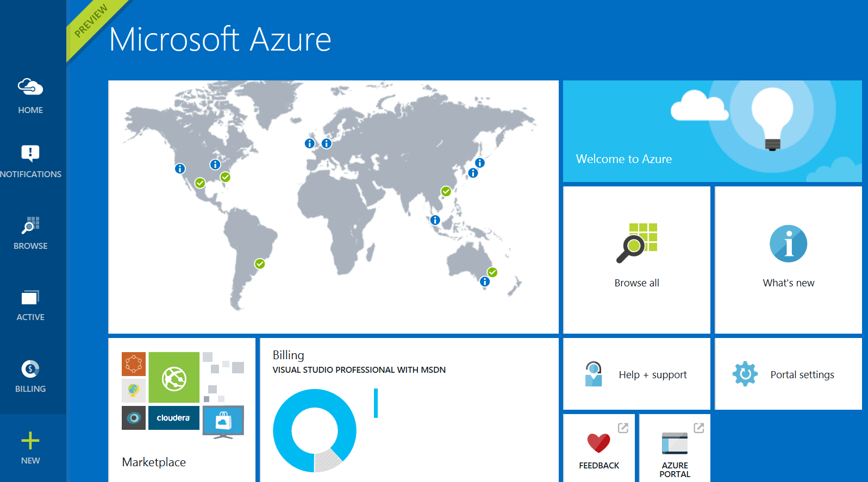This screenshot has height=482, width=868.
Task: Select BROWSE label in sidebar
Action: click(x=30, y=246)
